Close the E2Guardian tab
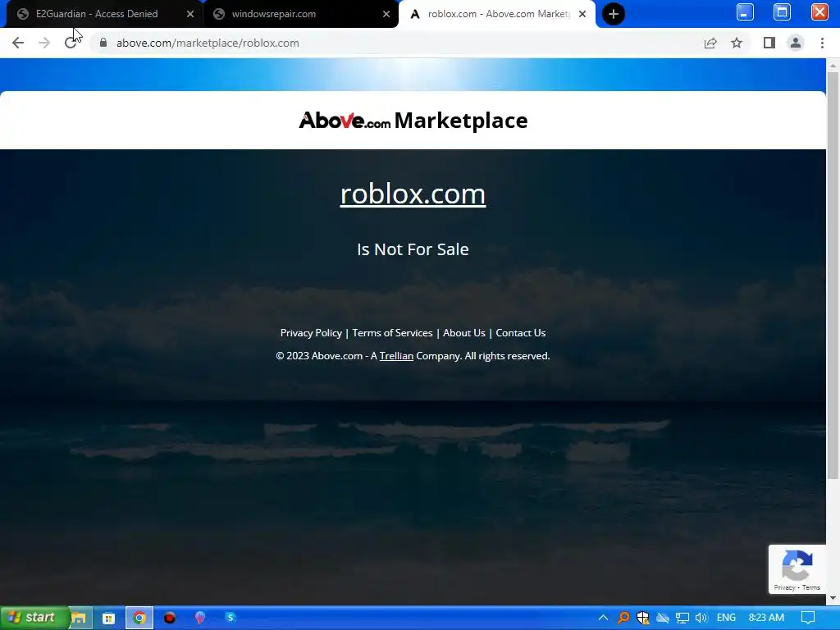 tap(190, 14)
